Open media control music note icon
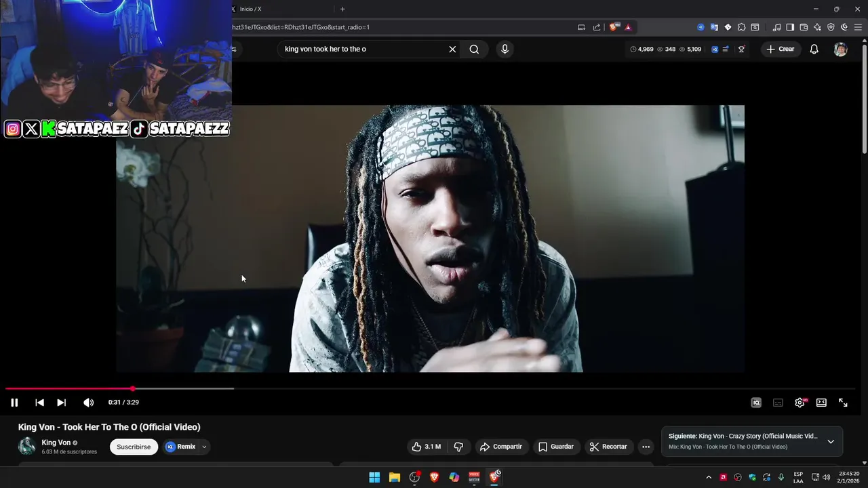Screen dimensions: 868x488 tap(777, 27)
